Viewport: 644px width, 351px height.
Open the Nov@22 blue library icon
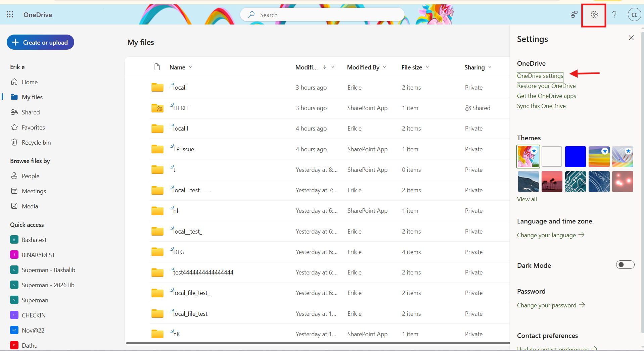(14, 330)
